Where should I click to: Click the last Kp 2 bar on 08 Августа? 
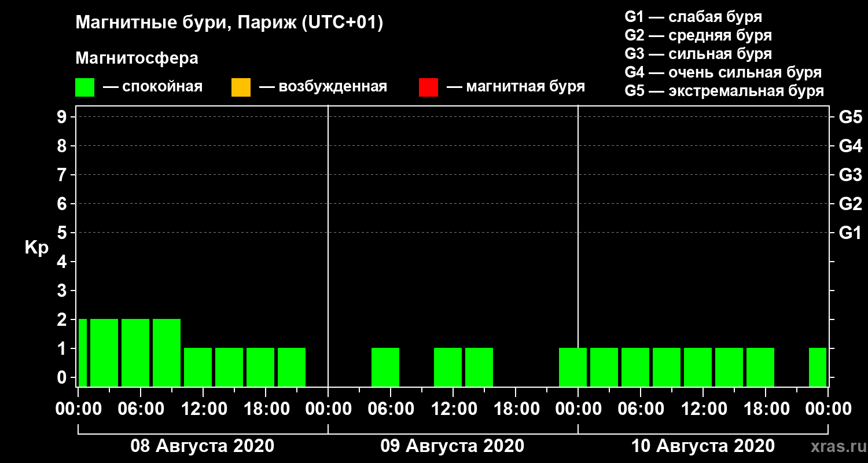tap(167, 352)
